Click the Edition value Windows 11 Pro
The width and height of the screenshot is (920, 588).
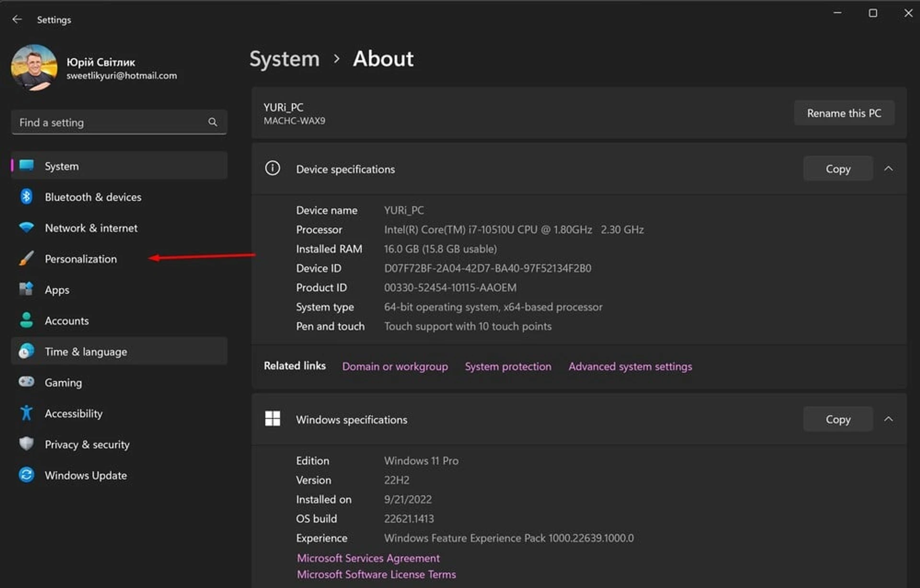(x=421, y=461)
